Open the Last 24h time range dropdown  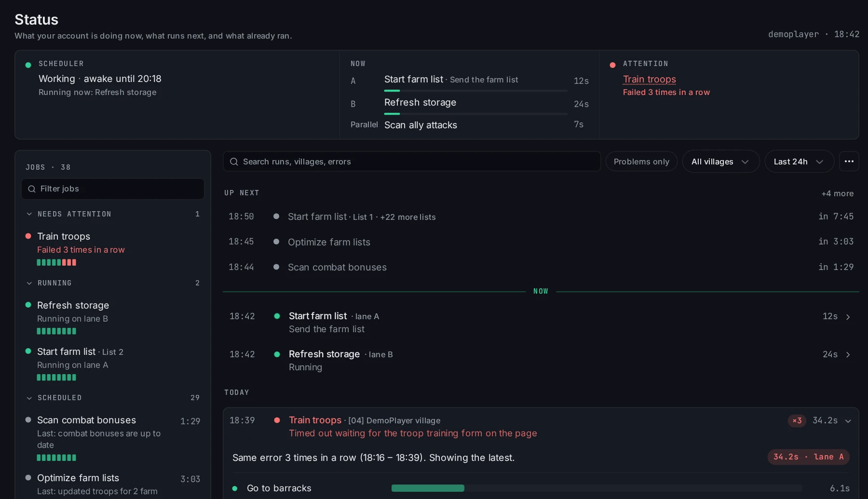[799, 162]
